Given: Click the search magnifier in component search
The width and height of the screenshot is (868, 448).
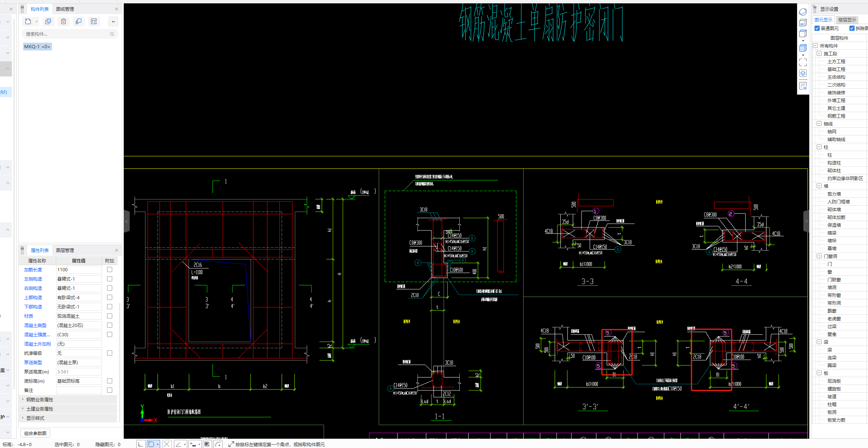Looking at the screenshot, I should point(112,34).
